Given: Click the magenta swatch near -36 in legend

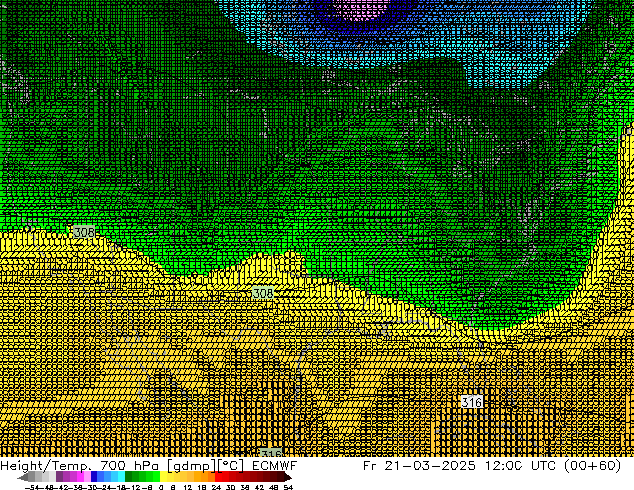Looking at the screenshot, I should (80, 476).
